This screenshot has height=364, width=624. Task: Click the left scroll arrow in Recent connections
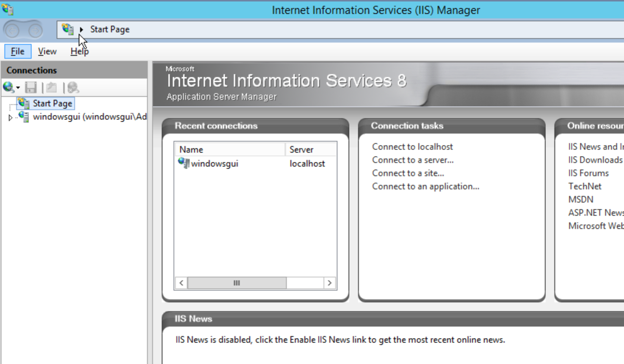[181, 283]
